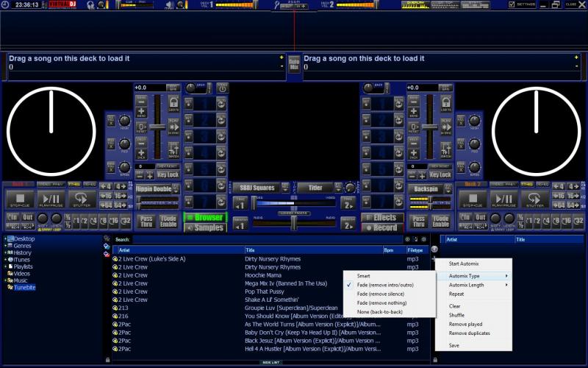Open the Automix Length submenu
This screenshot has height=368, width=588.
click(474, 285)
